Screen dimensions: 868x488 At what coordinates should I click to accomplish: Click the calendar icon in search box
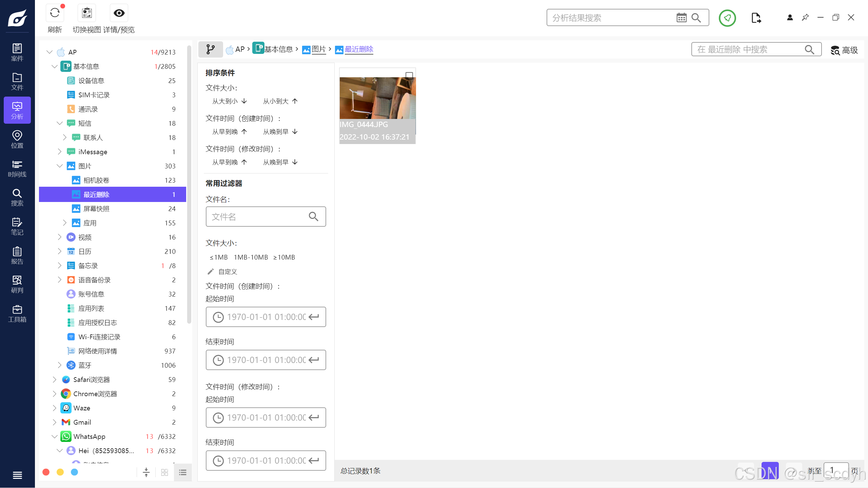tap(681, 18)
